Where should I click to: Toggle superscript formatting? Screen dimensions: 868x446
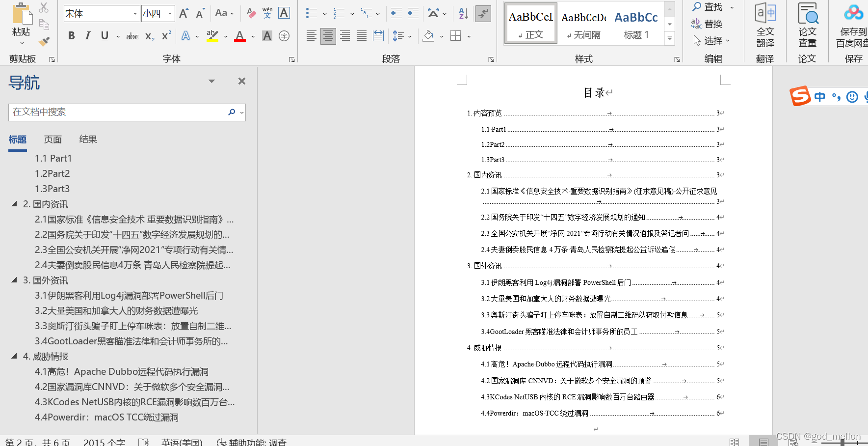point(166,36)
